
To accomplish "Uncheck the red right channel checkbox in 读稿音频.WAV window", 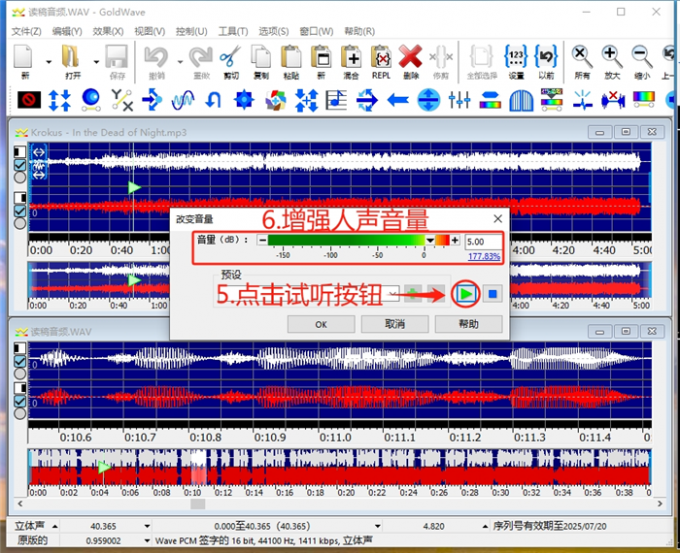I will point(20,401).
